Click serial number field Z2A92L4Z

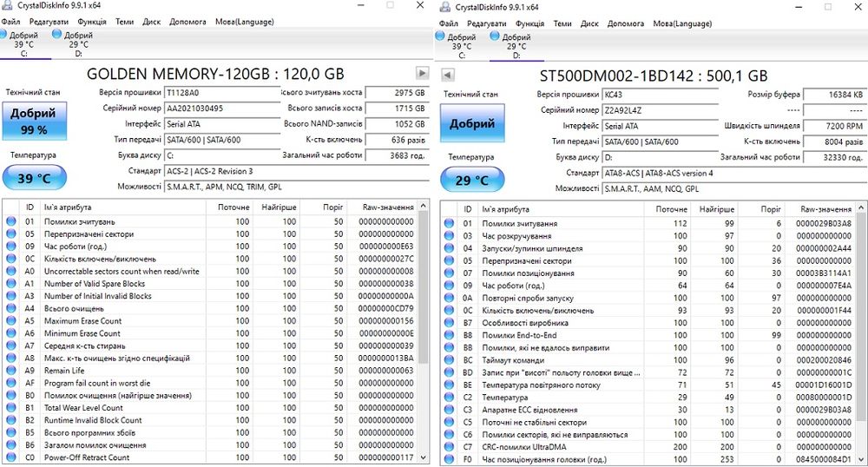(x=660, y=110)
